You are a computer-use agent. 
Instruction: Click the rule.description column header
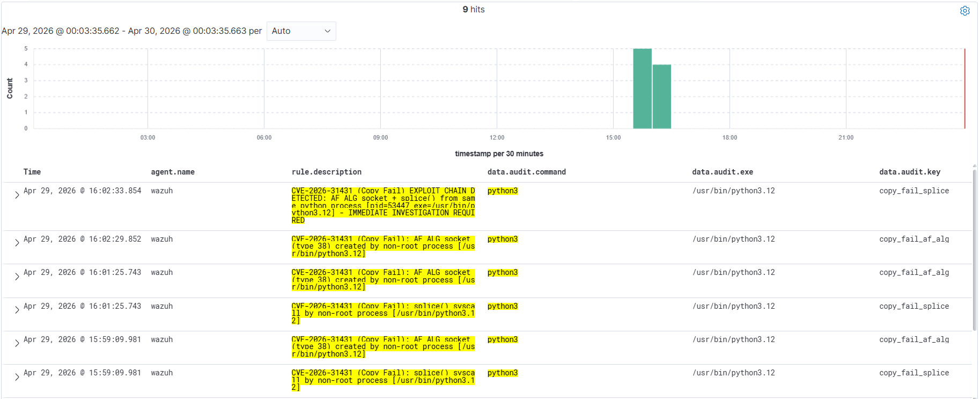click(326, 172)
